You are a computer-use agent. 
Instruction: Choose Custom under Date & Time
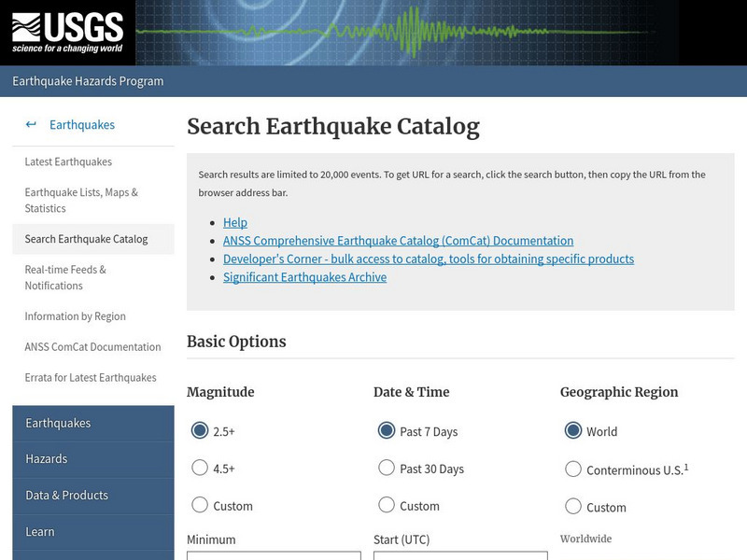point(386,506)
